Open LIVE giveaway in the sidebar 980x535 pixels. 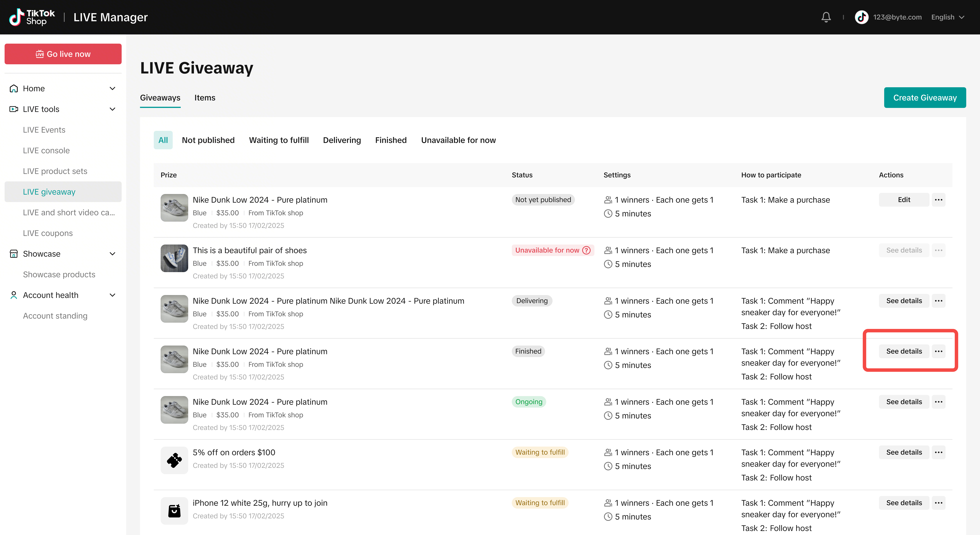pyautogui.click(x=63, y=192)
